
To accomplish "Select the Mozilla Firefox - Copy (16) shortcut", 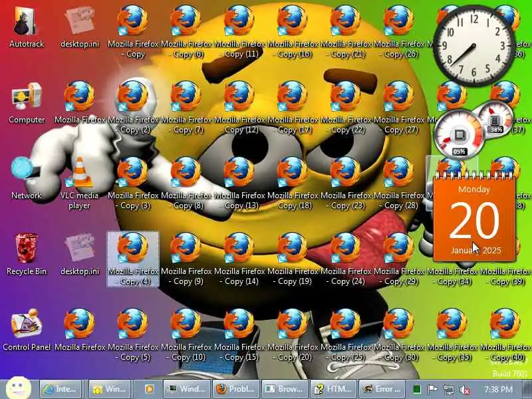I will 293,31.
